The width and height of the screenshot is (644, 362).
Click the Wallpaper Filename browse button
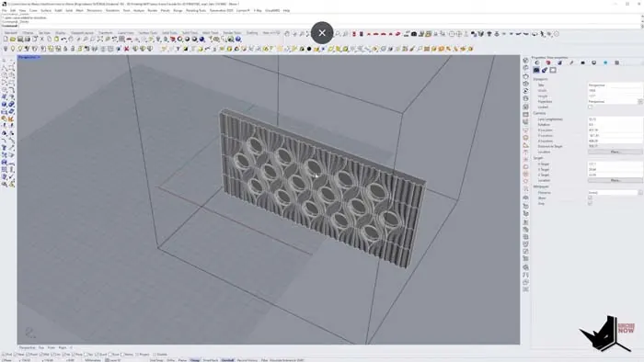coord(640,192)
